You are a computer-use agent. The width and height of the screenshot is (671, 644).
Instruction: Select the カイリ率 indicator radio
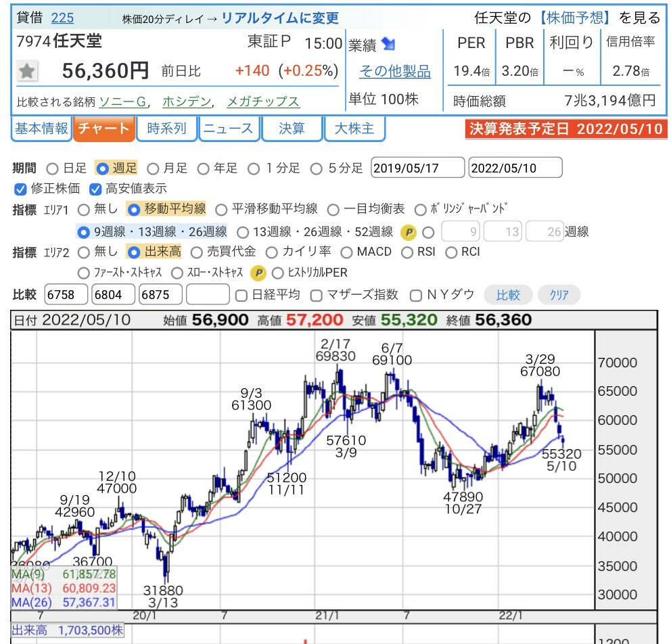[x=272, y=252]
